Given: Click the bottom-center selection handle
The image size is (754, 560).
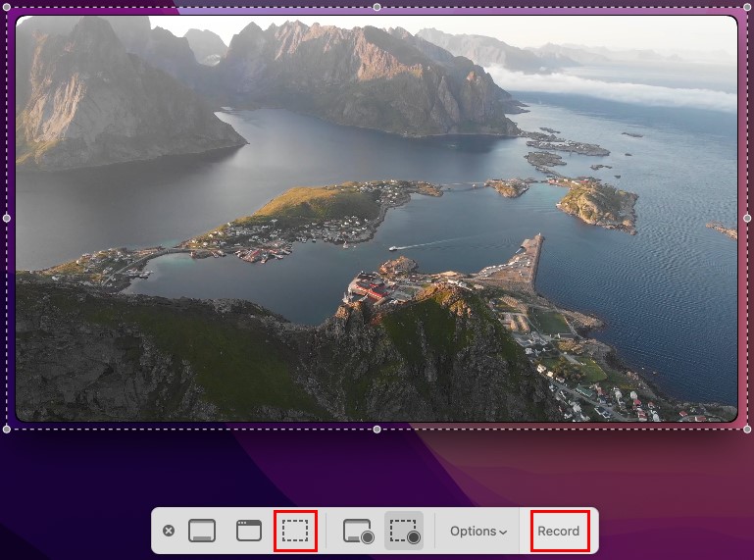Looking at the screenshot, I should click(x=377, y=430).
